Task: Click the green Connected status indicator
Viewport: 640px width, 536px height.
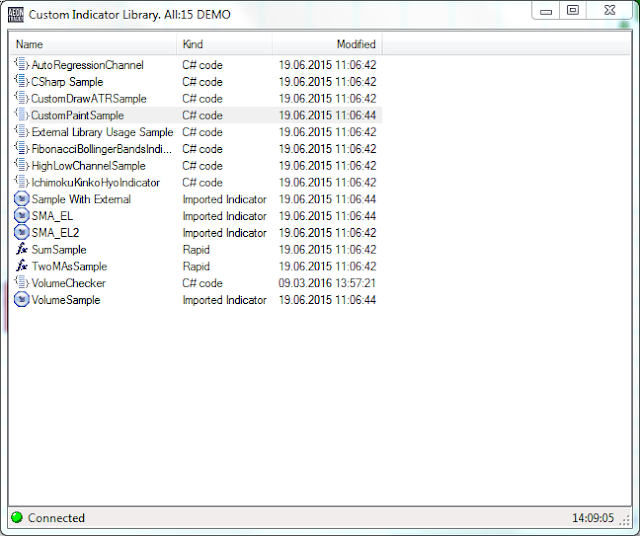Action: [x=17, y=518]
